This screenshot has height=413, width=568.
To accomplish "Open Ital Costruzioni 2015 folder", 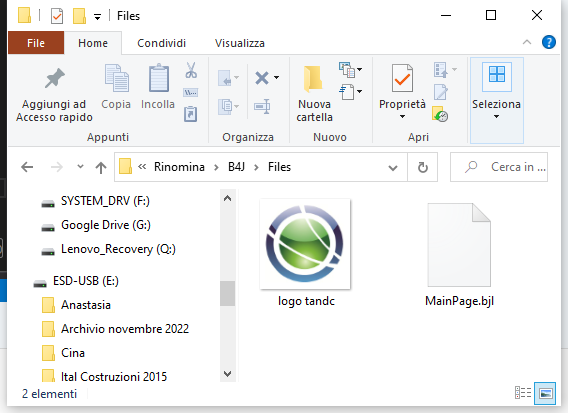I will tap(114, 376).
